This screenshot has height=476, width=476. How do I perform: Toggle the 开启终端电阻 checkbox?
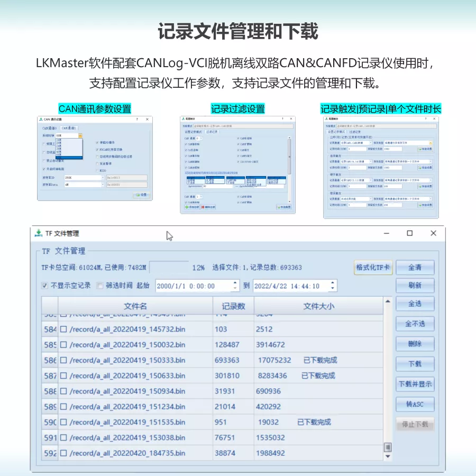(x=44, y=169)
